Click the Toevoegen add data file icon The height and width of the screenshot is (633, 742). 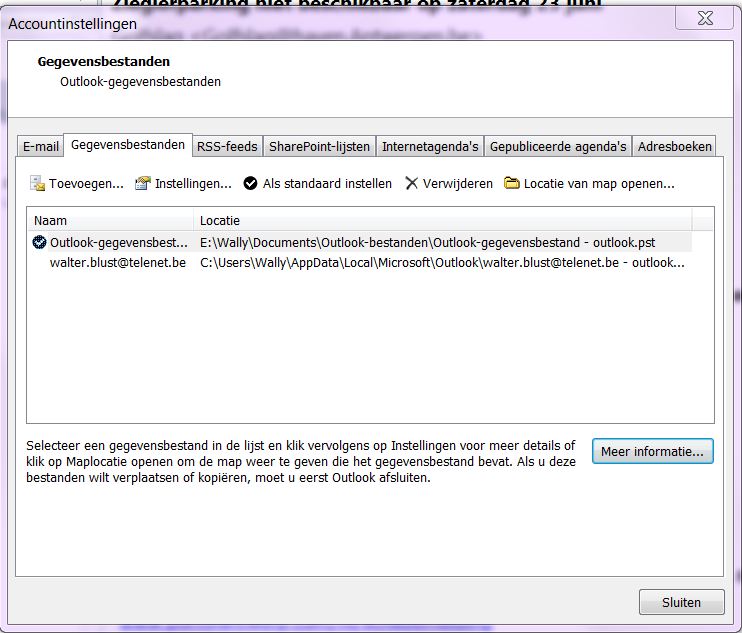point(38,184)
